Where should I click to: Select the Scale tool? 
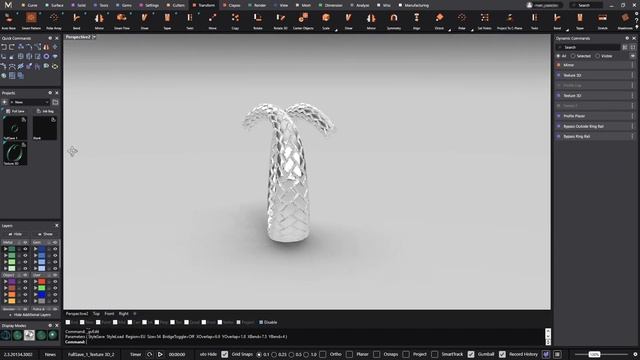click(x=326, y=21)
